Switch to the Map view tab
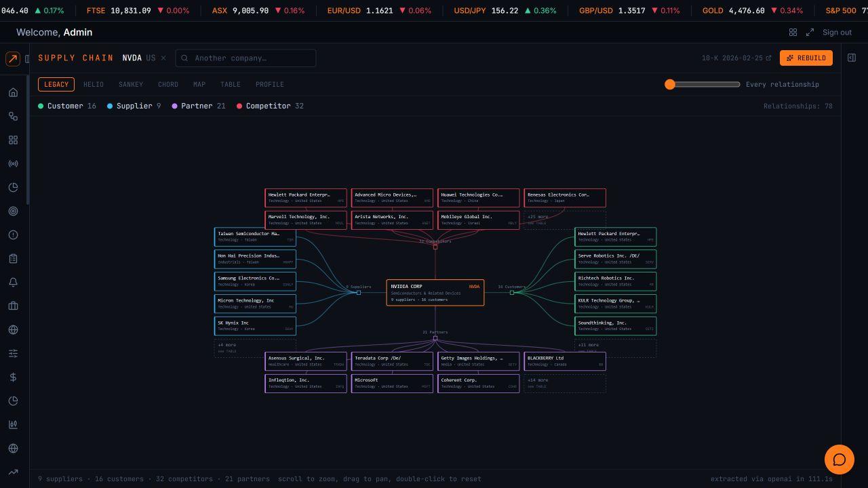This screenshot has width=868, height=488. pyautogui.click(x=199, y=84)
